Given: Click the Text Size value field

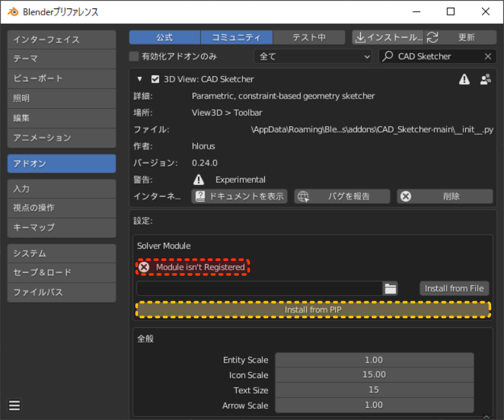Looking at the screenshot, I should coord(374,390).
